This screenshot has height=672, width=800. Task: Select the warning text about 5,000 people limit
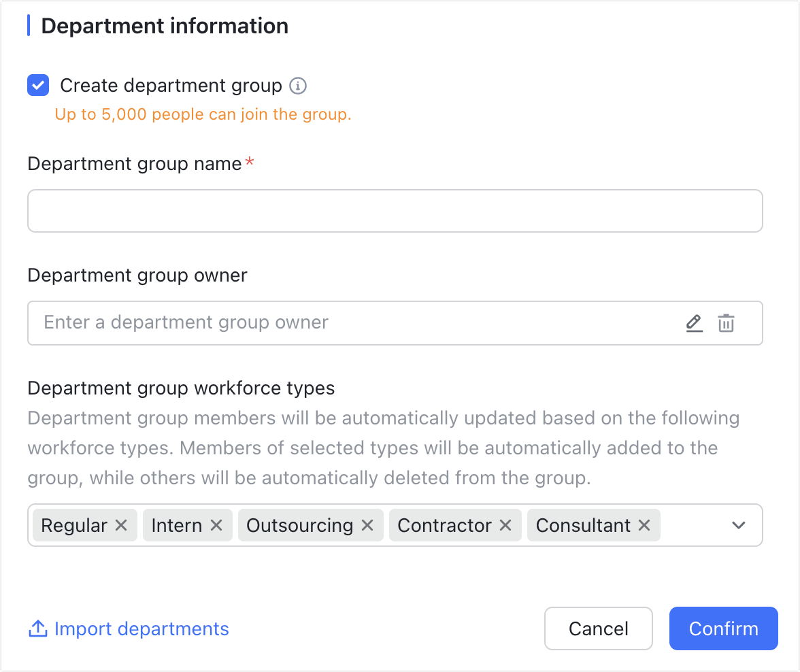pos(202,114)
